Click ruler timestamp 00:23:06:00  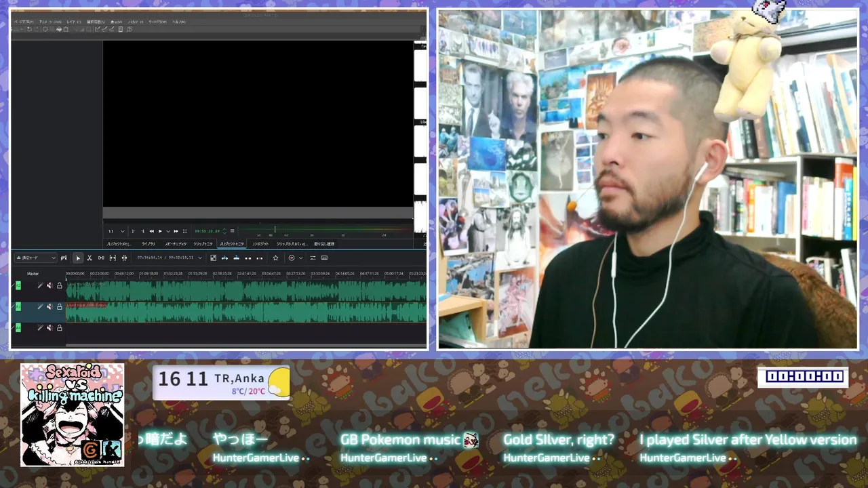coord(100,273)
